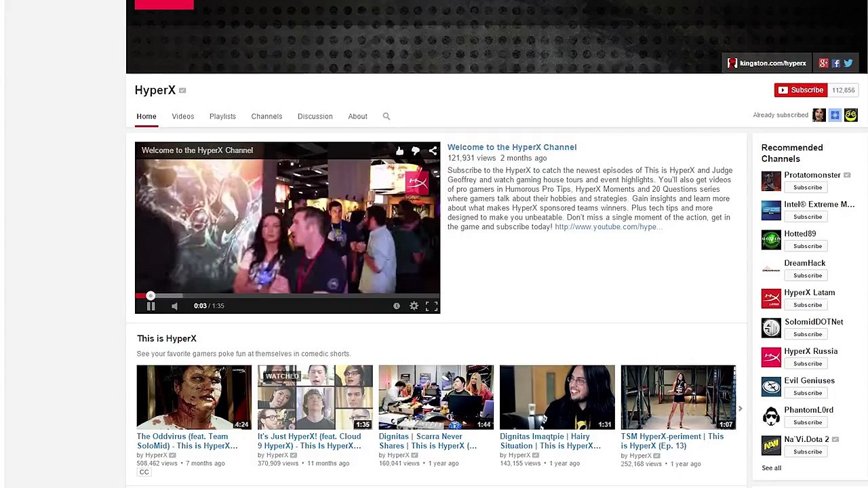Open HyperX Facebook page icon
The height and width of the screenshot is (488, 868).
(836, 63)
